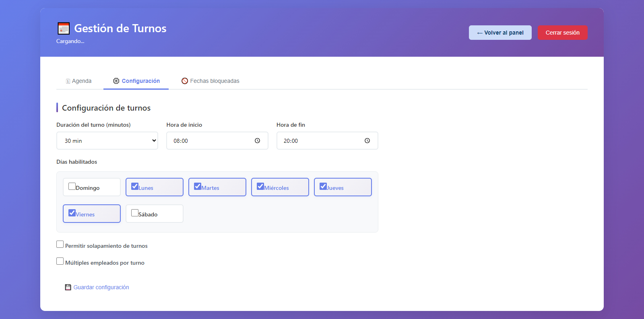The height and width of the screenshot is (319, 644).
Task: Open the Fechas bloqueadas tab
Action: coord(211,81)
